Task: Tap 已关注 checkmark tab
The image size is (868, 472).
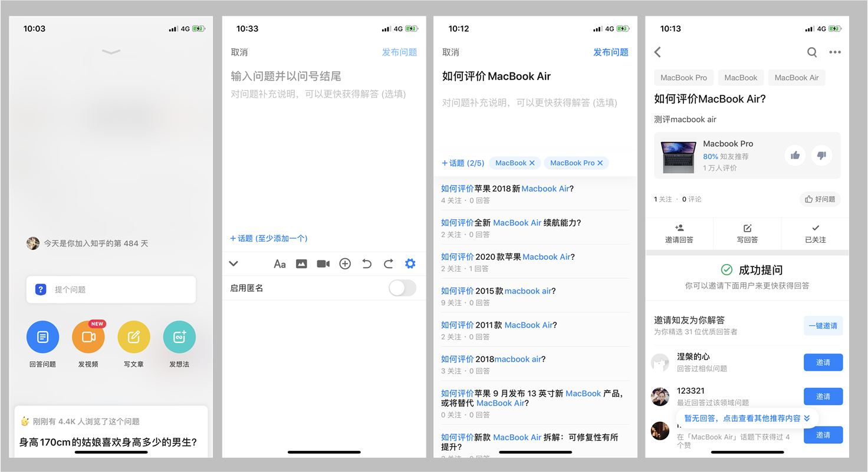Action: (816, 233)
